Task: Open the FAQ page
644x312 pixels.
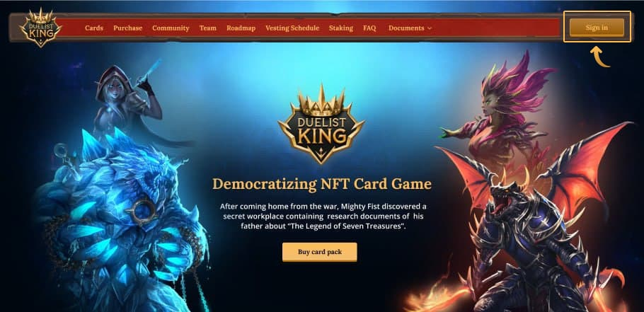Action: click(x=369, y=28)
